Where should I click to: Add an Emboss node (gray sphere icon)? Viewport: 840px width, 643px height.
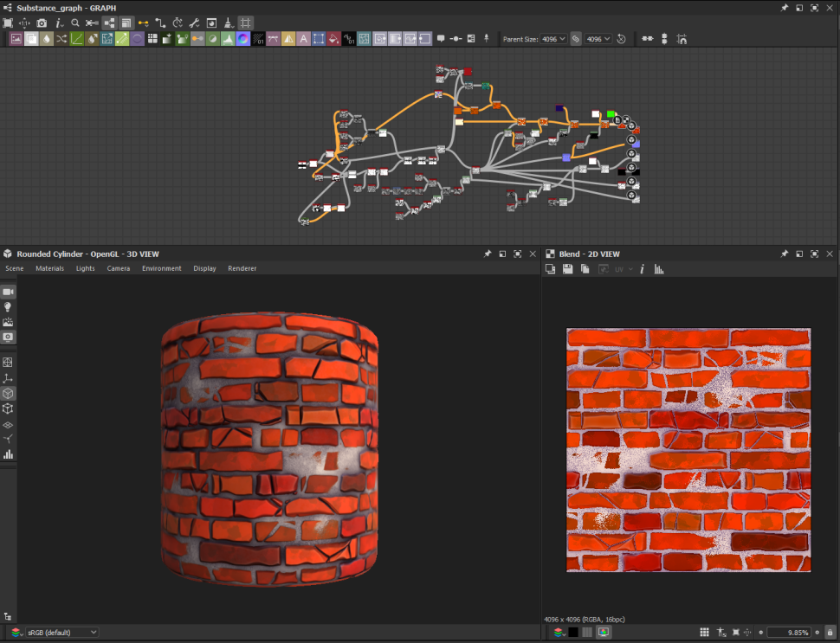pyautogui.click(x=213, y=39)
